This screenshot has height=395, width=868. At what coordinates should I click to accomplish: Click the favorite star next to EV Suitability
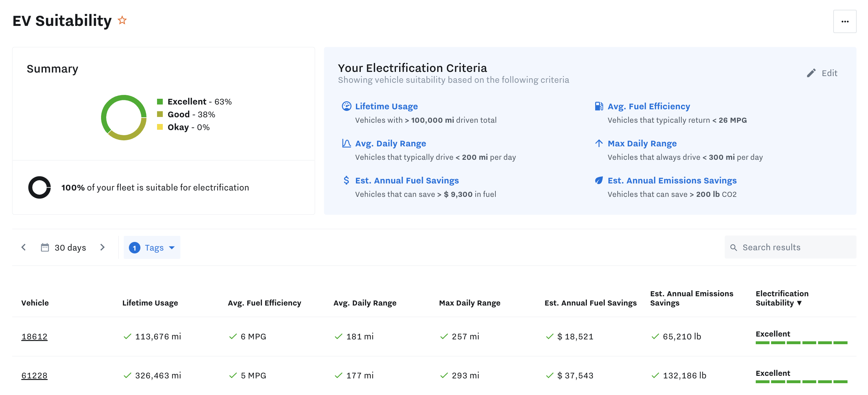pos(122,20)
